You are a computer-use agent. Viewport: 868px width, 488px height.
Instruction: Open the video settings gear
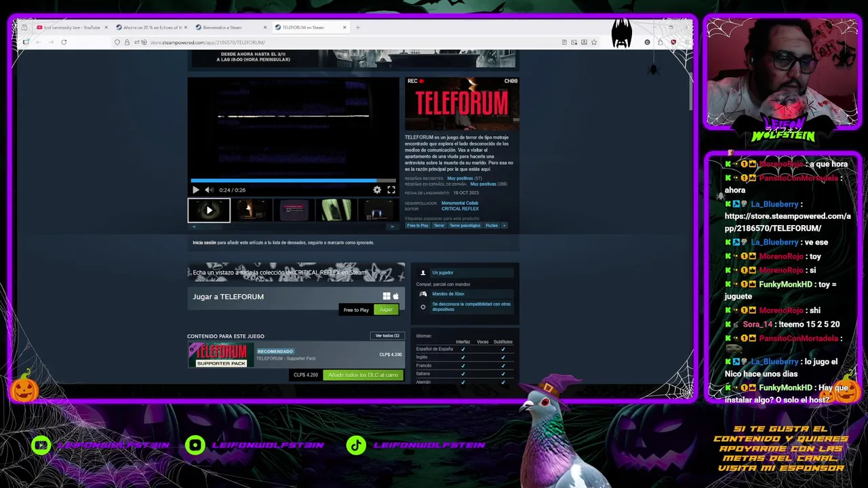(x=377, y=190)
